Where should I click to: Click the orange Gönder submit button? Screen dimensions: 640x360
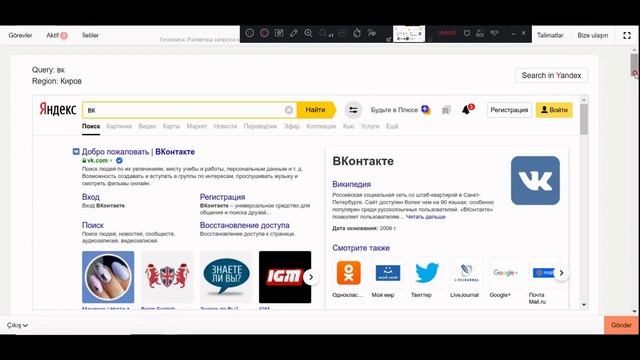point(621,325)
